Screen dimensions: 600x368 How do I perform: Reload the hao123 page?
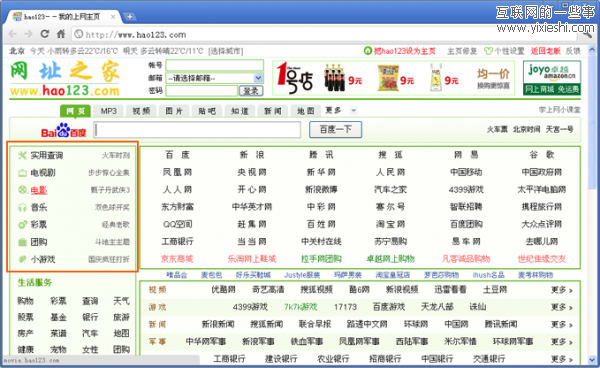point(45,34)
